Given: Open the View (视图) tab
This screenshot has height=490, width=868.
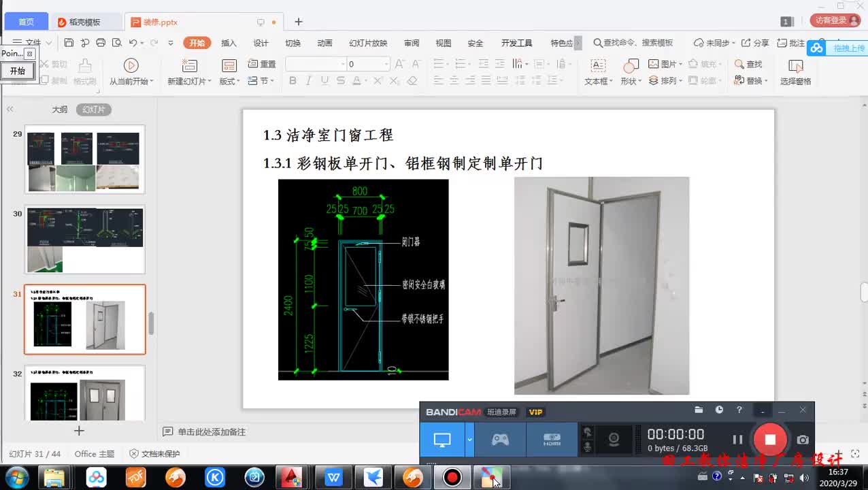Looking at the screenshot, I should (x=444, y=43).
